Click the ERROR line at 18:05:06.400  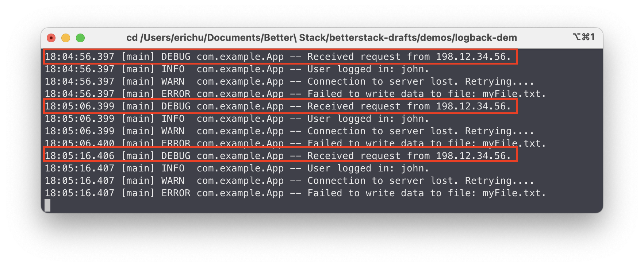[295, 143]
